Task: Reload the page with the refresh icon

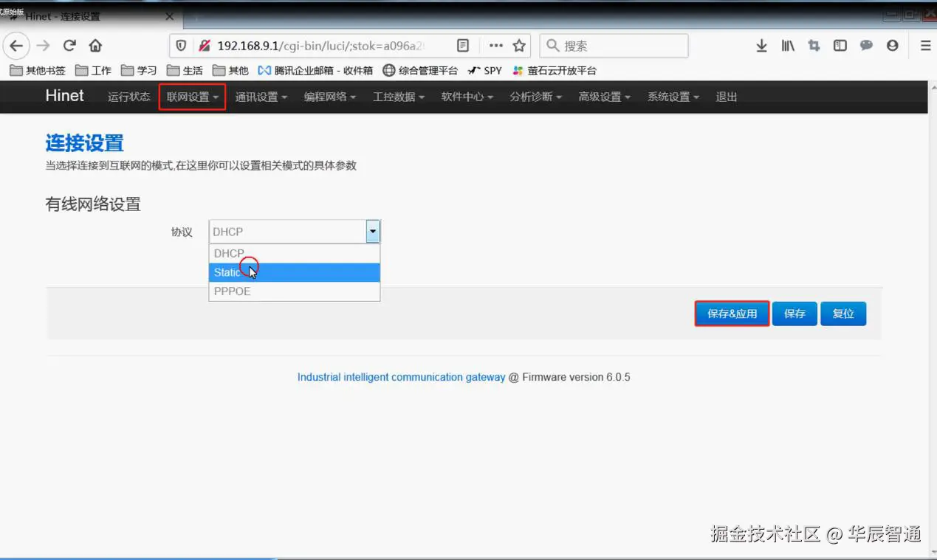Action: coord(69,45)
